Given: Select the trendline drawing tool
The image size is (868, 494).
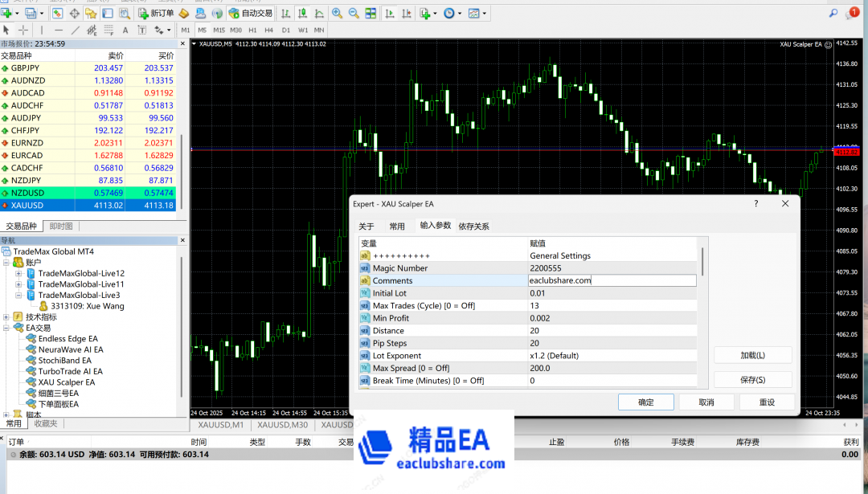Looking at the screenshot, I should pos(76,30).
